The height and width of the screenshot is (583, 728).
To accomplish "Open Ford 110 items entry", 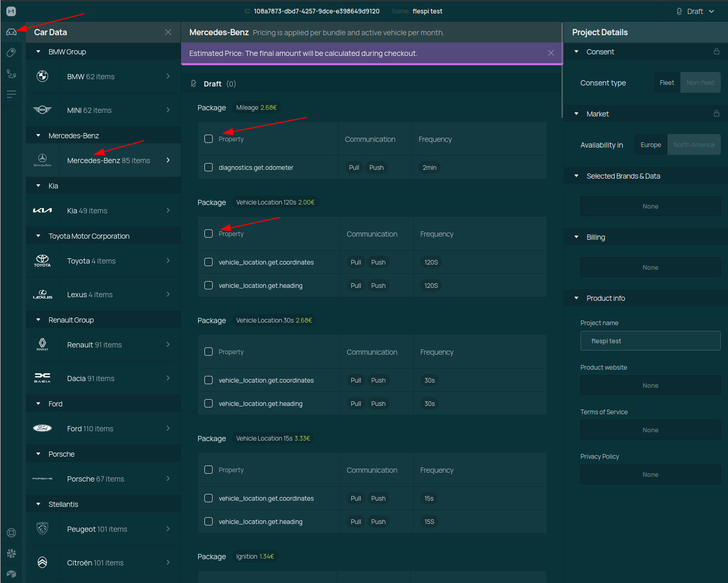I will [x=103, y=428].
